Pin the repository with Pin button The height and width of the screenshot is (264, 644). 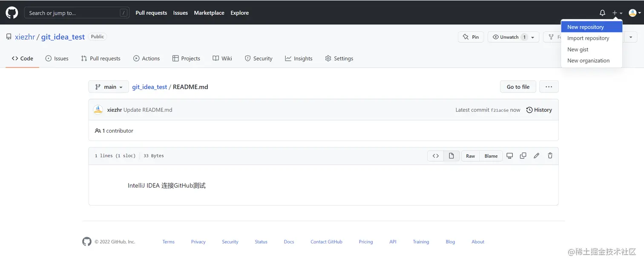[x=471, y=37]
